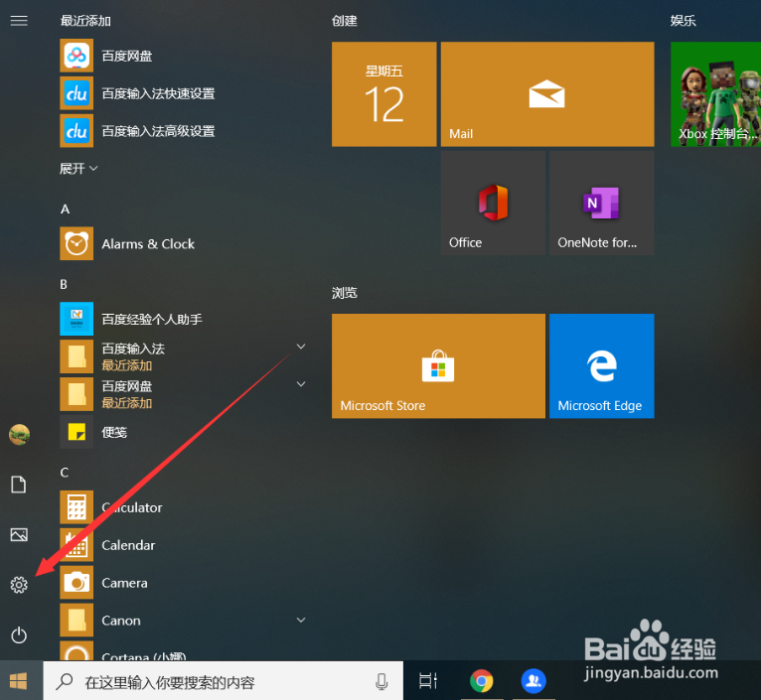761x700 pixels.
Task: Click the 浏览 tile group title
Action: click(x=345, y=293)
